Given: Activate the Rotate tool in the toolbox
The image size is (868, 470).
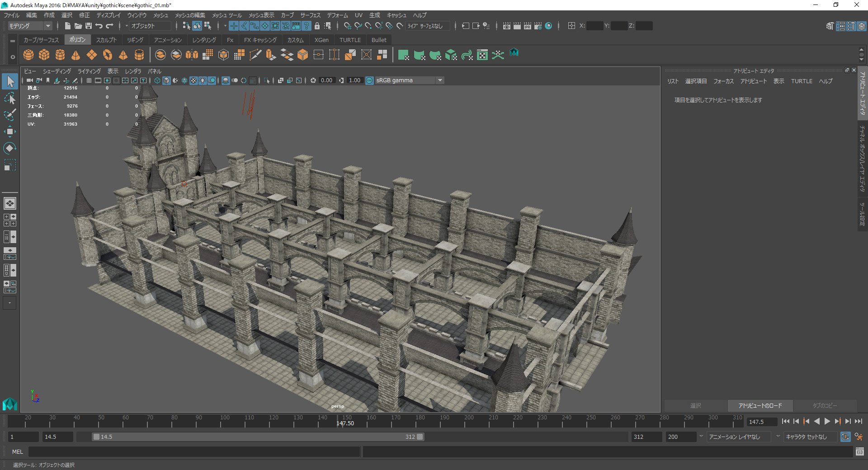Looking at the screenshot, I should [x=9, y=148].
